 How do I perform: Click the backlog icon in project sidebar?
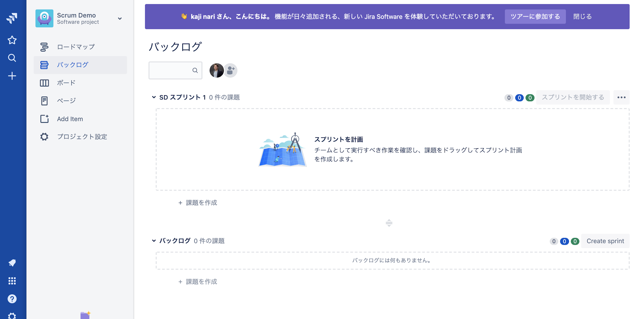point(44,65)
